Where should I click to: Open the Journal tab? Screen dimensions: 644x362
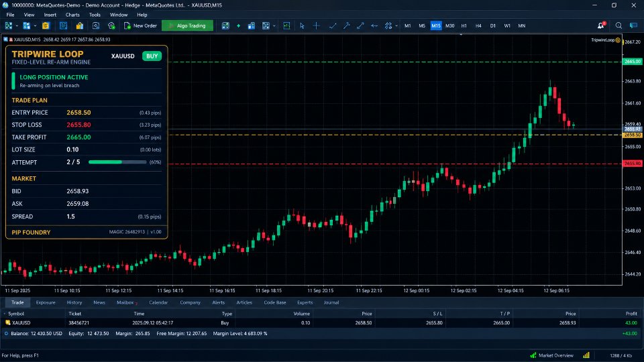click(331, 302)
